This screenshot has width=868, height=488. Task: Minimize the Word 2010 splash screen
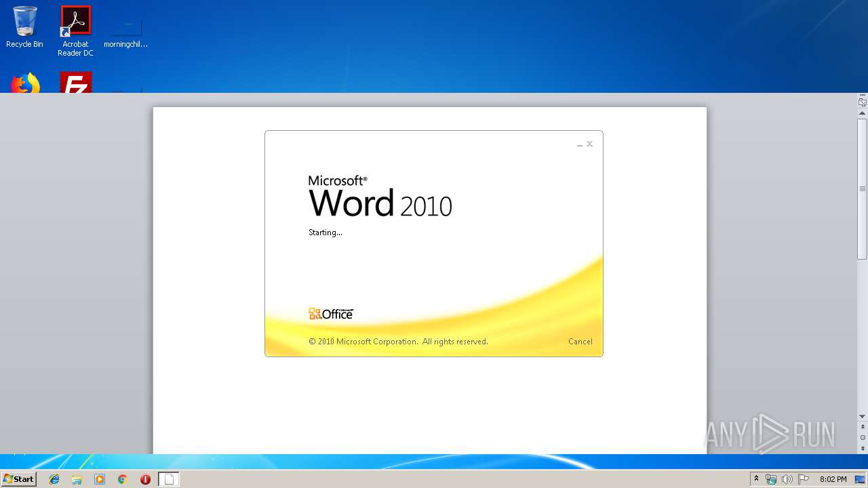pos(579,144)
